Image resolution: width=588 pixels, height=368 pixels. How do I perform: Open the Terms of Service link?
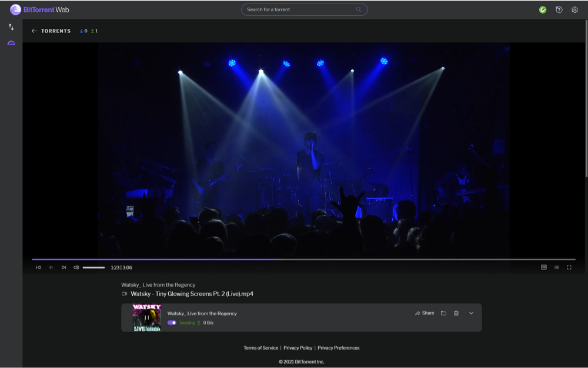click(x=260, y=347)
